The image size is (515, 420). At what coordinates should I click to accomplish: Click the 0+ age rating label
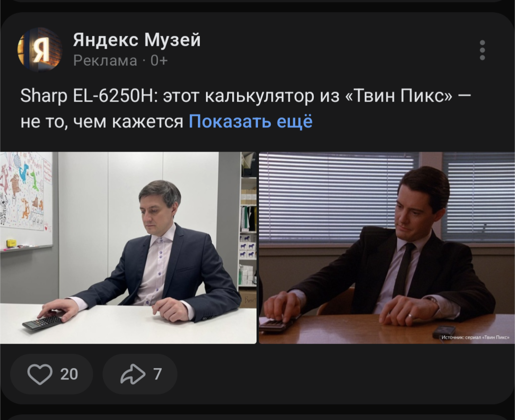[x=159, y=61]
